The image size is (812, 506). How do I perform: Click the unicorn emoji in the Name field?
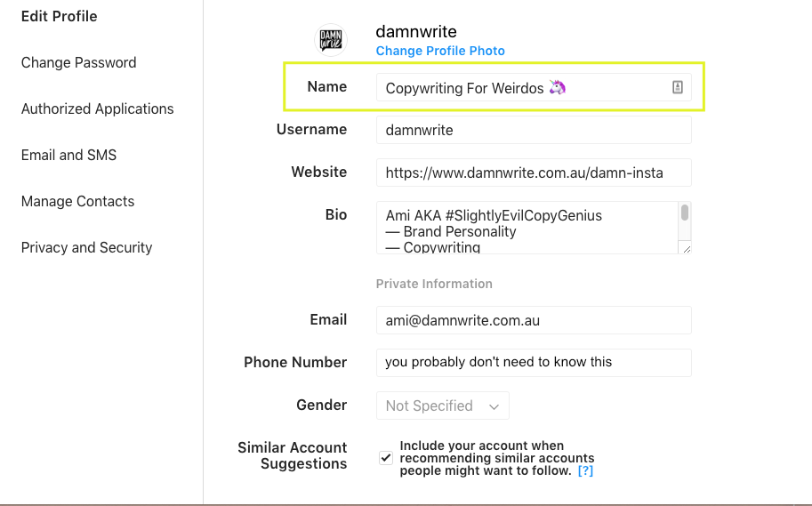point(557,87)
